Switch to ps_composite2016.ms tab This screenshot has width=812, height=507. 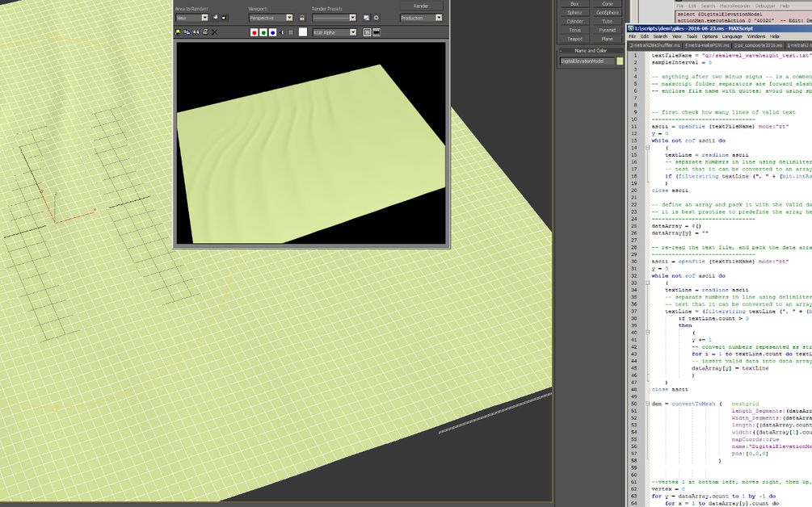point(759,45)
